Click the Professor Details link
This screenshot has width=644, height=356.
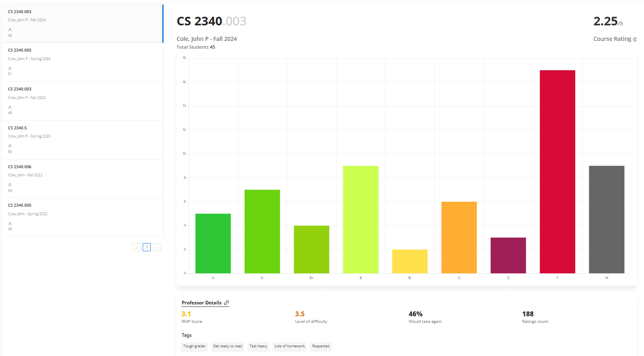tap(202, 303)
